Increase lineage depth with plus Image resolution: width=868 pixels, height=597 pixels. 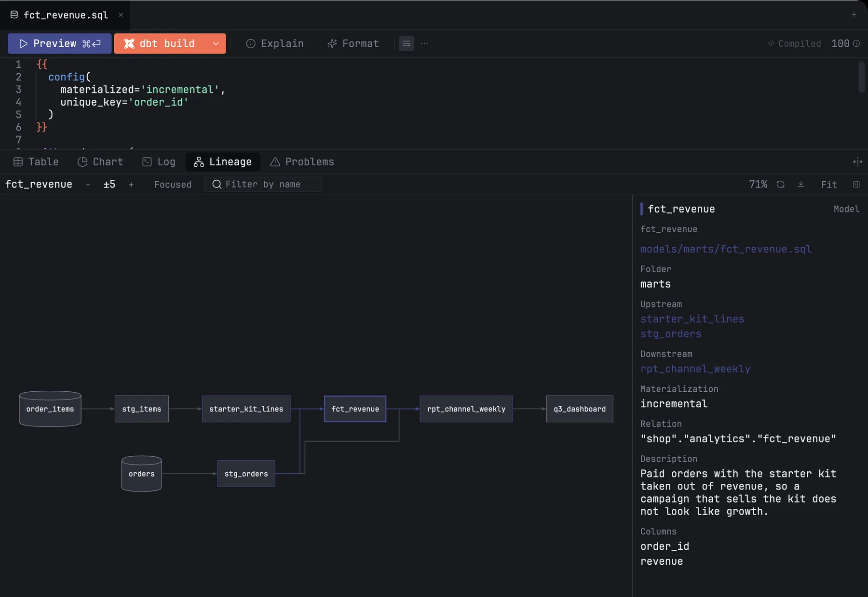[x=131, y=185]
